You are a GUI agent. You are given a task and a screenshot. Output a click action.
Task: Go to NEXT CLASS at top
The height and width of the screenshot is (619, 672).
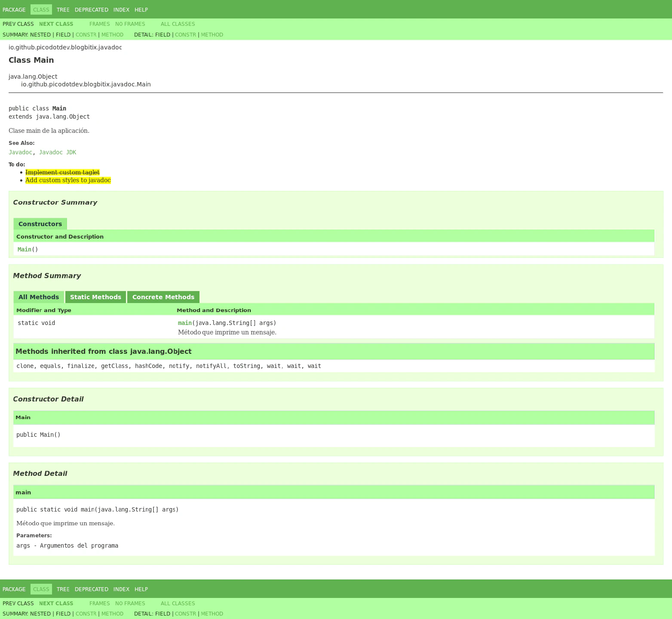[x=56, y=24]
